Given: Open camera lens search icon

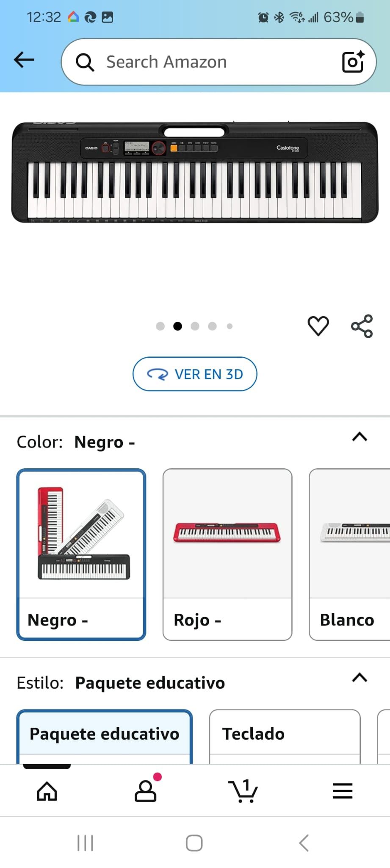Looking at the screenshot, I should coord(353,62).
